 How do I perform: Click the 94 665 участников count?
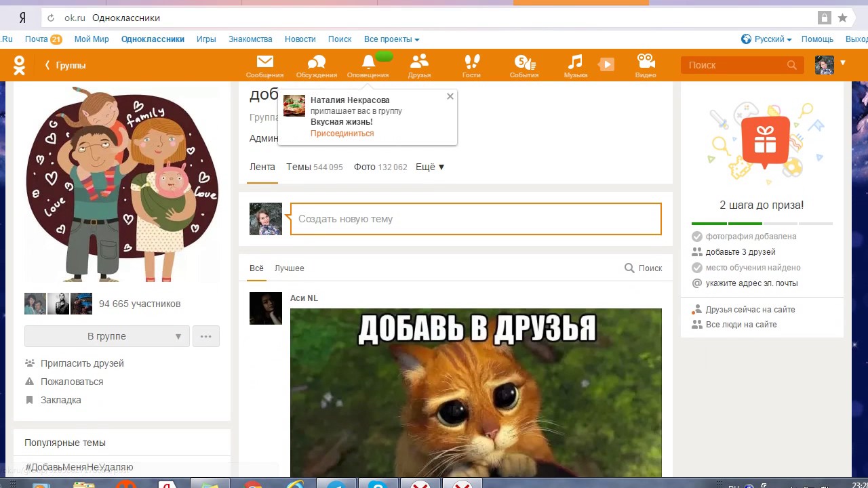pos(140,304)
